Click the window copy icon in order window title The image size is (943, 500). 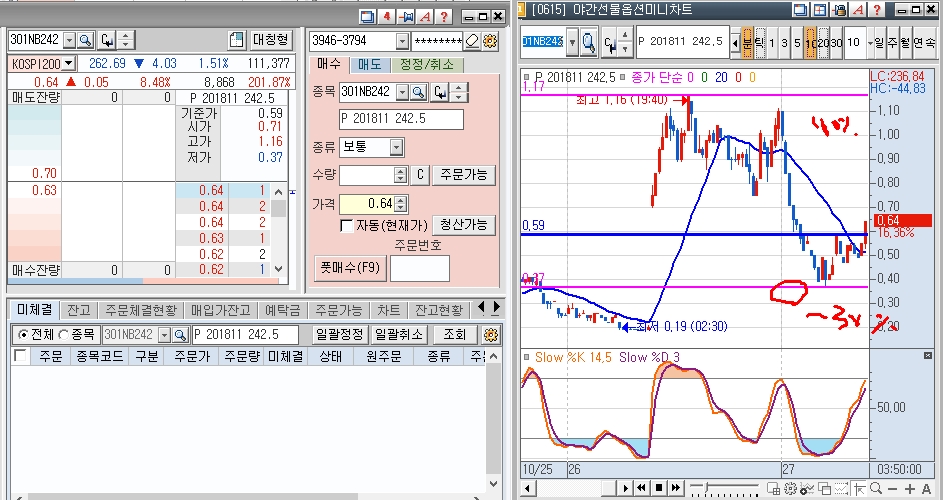click(x=367, y=17)
